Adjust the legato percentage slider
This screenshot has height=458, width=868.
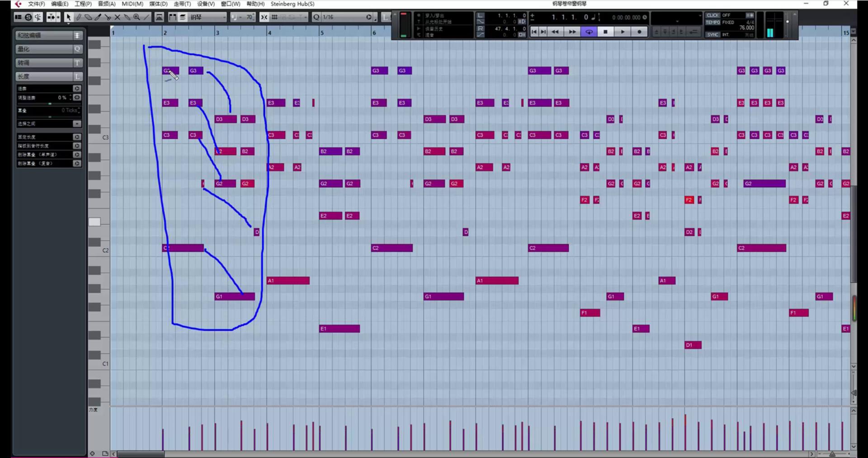[x=49, y=104]
